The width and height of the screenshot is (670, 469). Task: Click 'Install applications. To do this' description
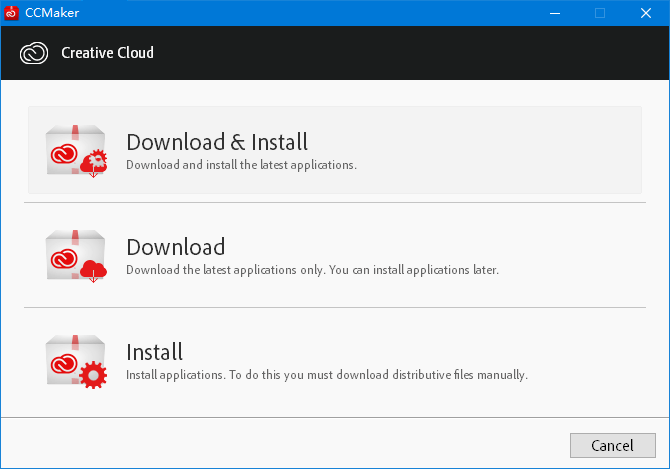pyautogui.click(x=327, y=375)
